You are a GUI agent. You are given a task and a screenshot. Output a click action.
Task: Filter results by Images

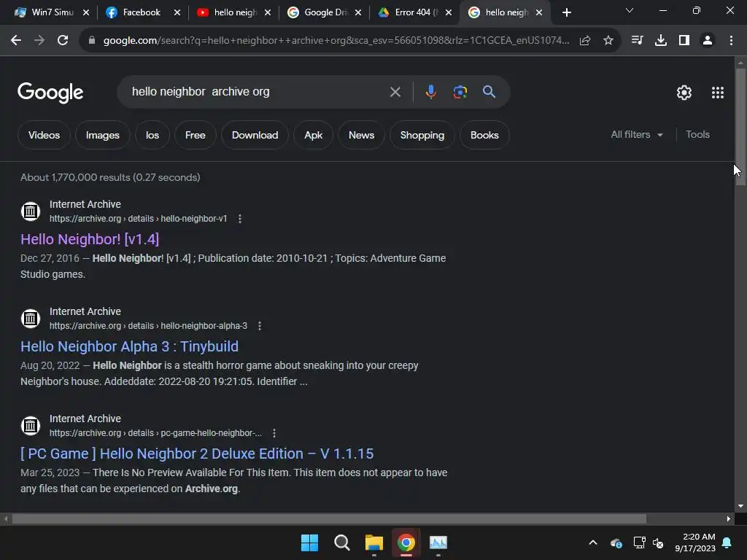[x=102, y=135]
